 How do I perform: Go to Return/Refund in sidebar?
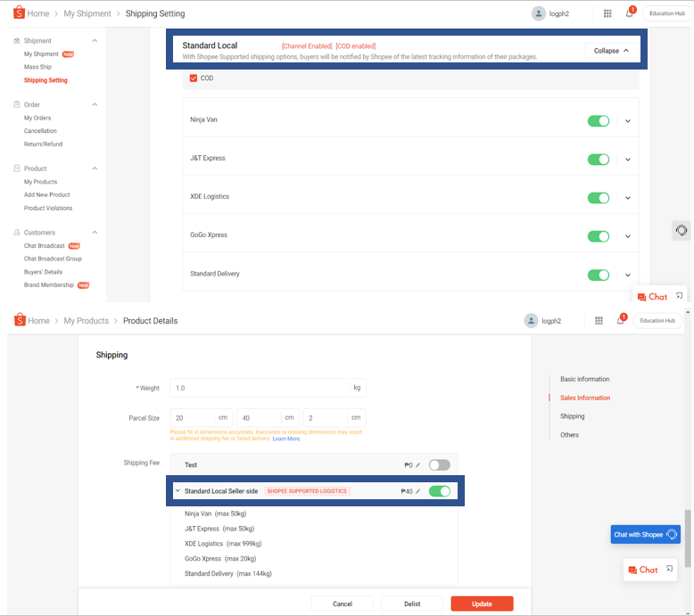44,144
